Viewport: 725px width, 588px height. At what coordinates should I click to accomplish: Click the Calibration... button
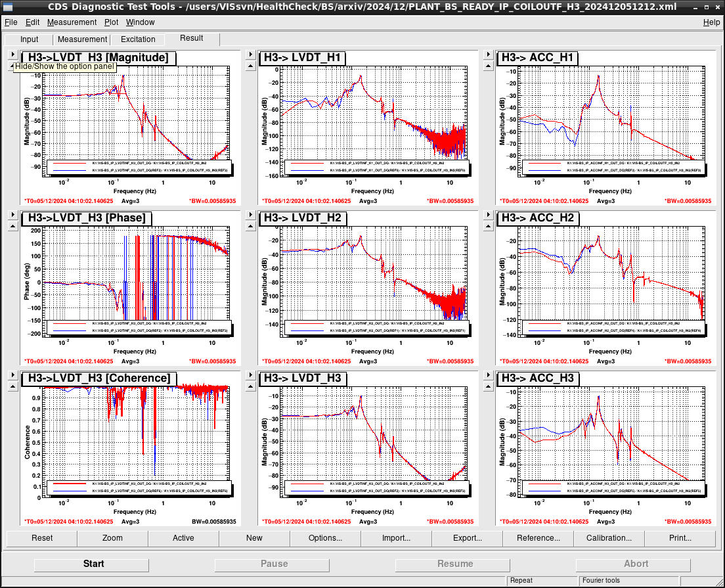[609, 538]
